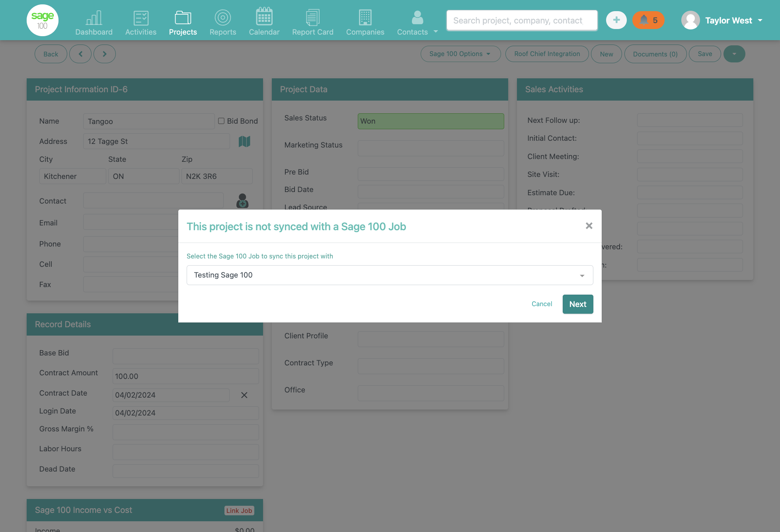Viewport: 780px width, 532px height.
Task: Click the Save button
Action: pyautogui.click(x=705, y=54)
